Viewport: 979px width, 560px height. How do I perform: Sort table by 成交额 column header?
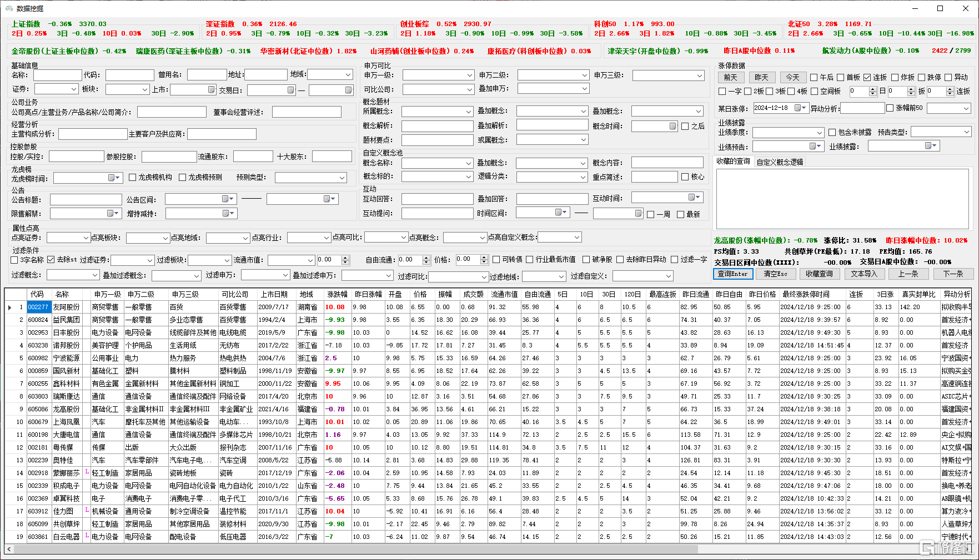473,294
